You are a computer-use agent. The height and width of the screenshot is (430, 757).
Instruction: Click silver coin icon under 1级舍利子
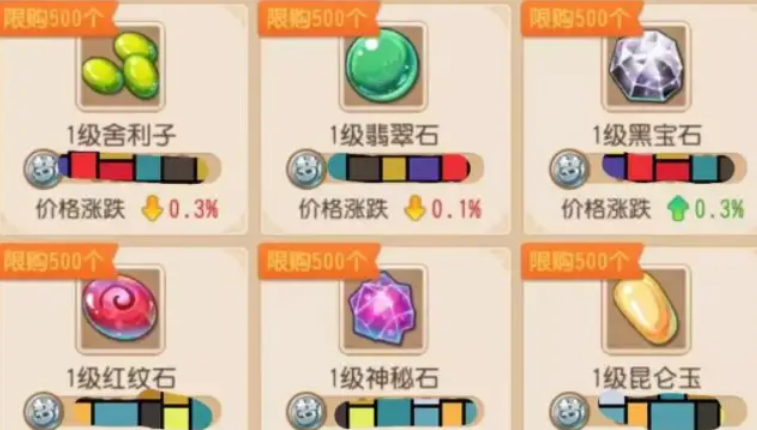(43, 169)
